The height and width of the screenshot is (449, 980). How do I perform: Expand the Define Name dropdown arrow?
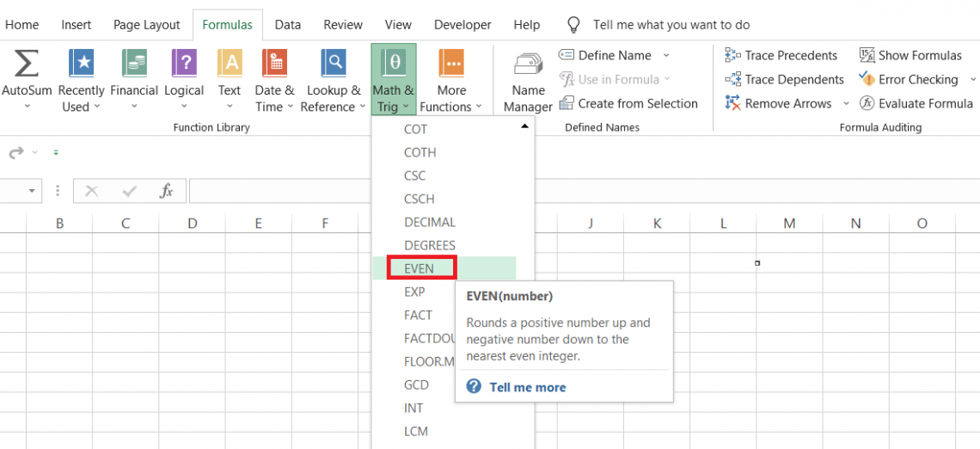pyautogui.click(x=666, y=56)
